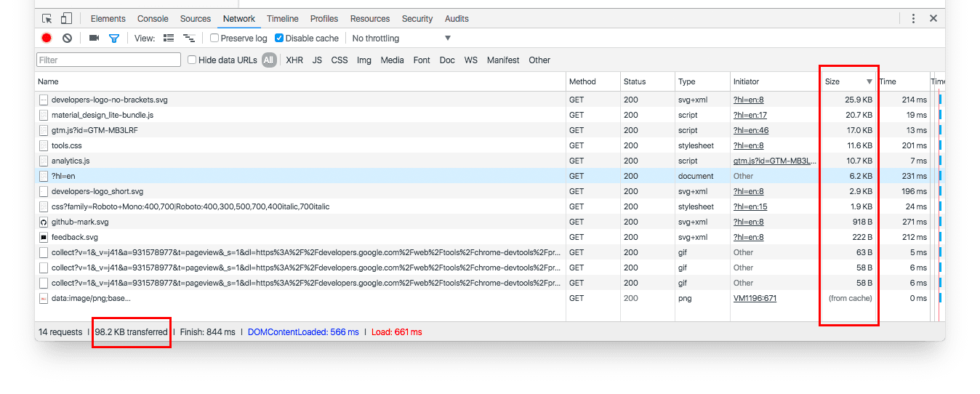This screenshot has height=394, width=980.
Task: Select the tools.css request row
Action: 67,145
